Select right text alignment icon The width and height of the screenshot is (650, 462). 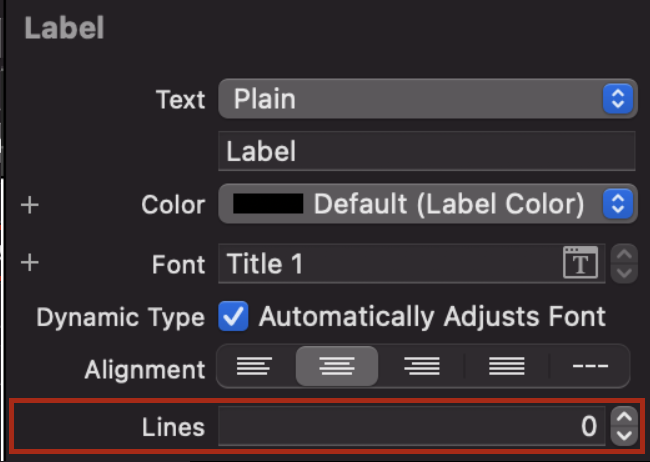[x=422, y=366]
